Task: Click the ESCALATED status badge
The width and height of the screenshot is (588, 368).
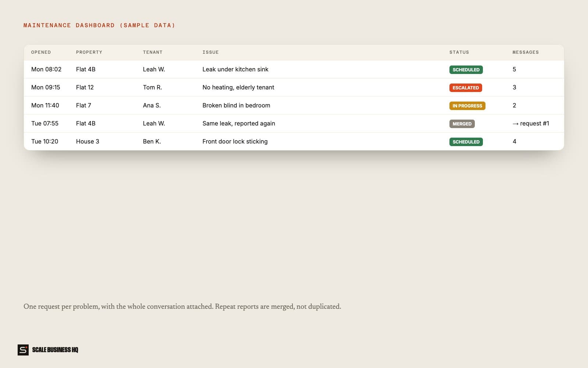Action: coord(466,88)
